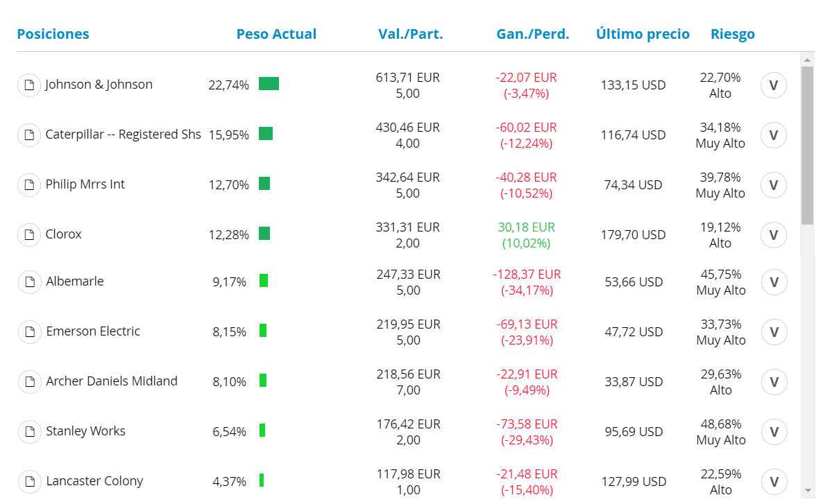Expand the Clorox row with V button
This screenshot has width=832, height=504.
coord(774,235)
